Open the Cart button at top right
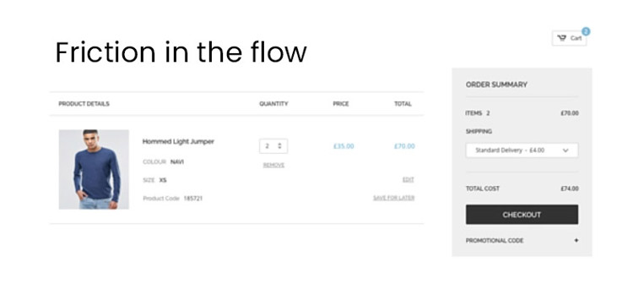The width and height of the screenshot is (644, 306). (x=569, y=38)
